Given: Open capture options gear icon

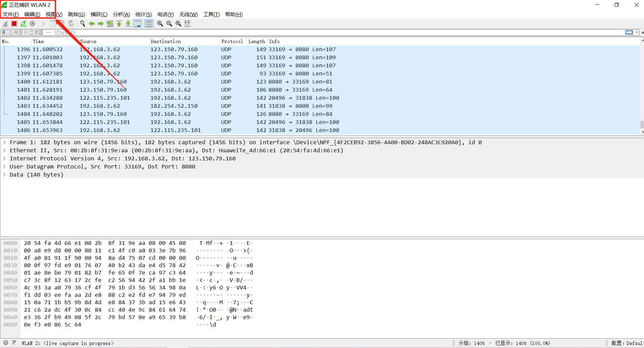Looking at the screenshot, I should click(32, 24).
